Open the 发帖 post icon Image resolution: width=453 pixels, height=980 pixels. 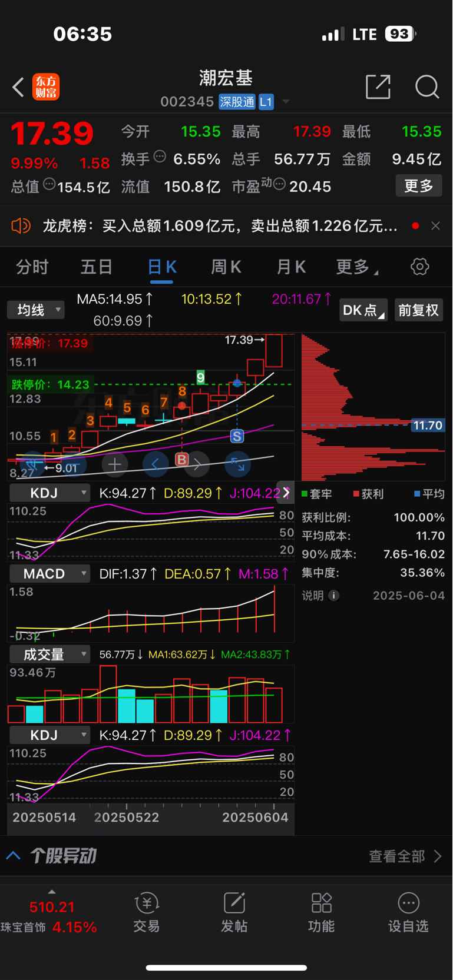click(234, 913)
